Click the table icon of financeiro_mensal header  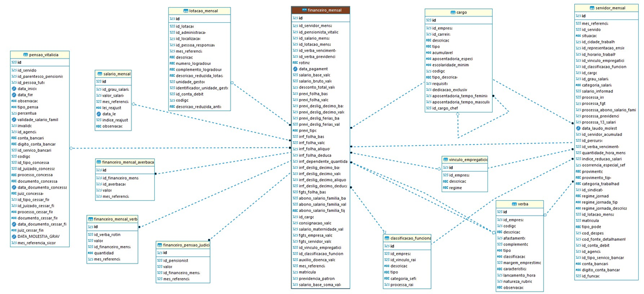tap(304, 9)
